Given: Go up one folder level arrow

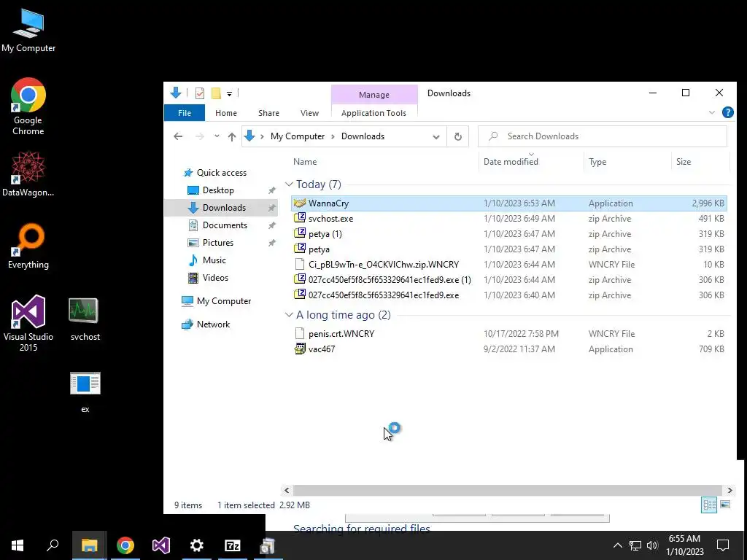Looking at the screenshot, I should [232, 136].
